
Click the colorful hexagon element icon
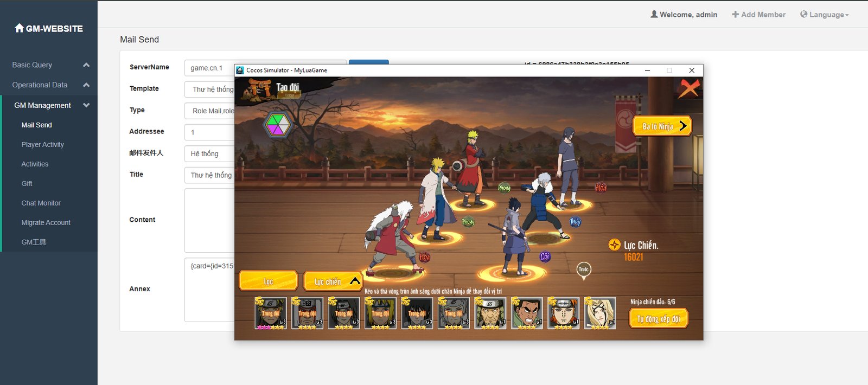(277, 125)
